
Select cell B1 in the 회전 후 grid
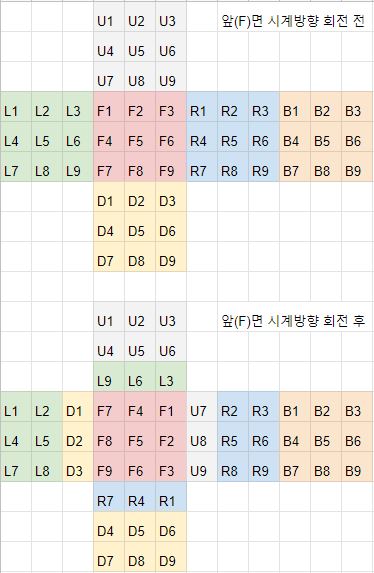295,407
